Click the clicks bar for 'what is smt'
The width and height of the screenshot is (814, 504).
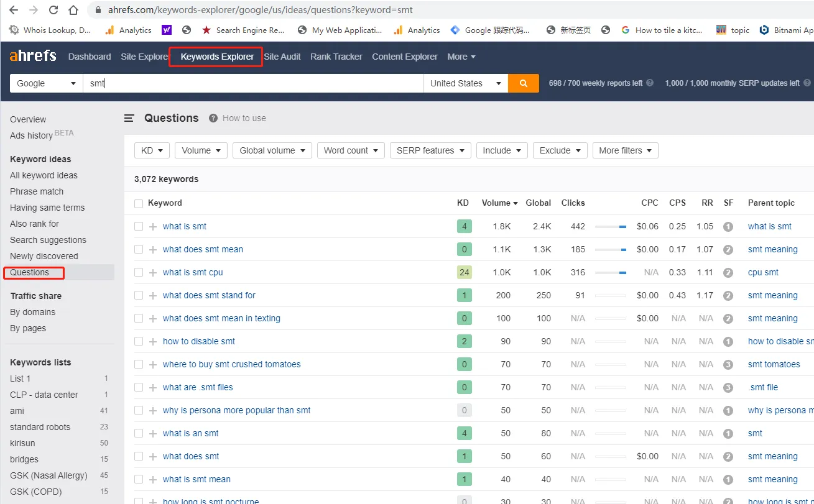point(611,227)
